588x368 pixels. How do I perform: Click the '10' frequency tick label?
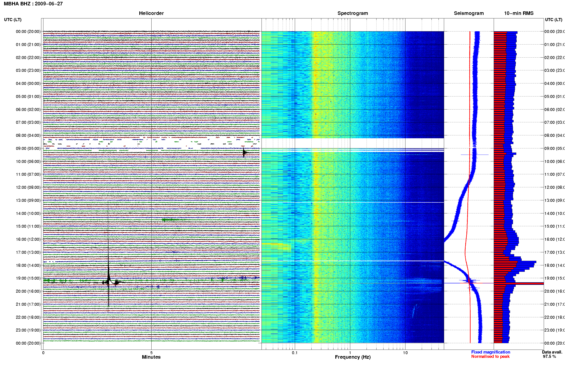[x=405, y=353]
